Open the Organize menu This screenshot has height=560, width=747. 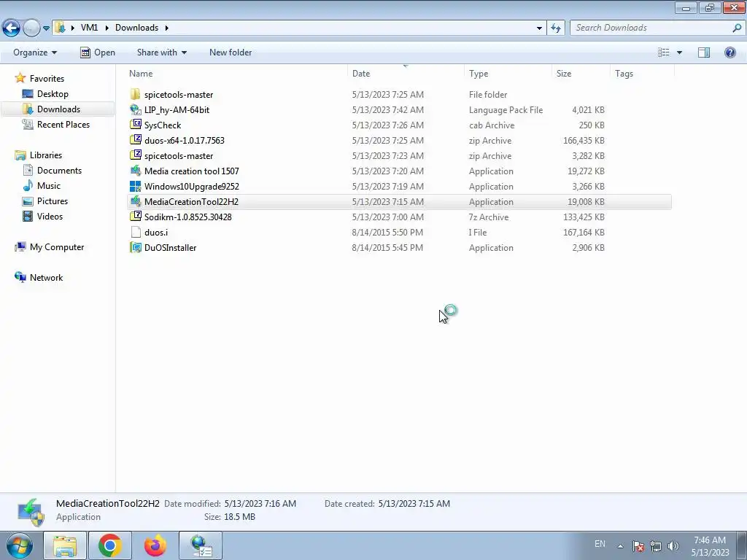pos(35,52)
